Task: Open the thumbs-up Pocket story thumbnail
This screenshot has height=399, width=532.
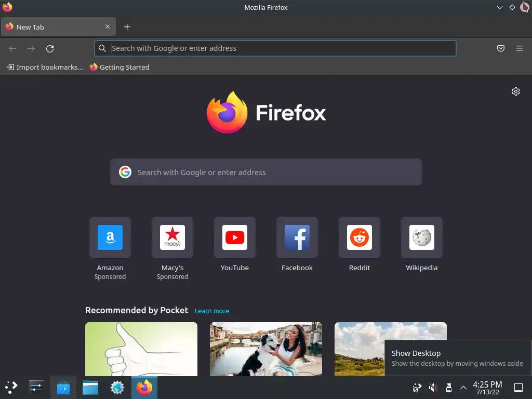Action: coord(141,349)
